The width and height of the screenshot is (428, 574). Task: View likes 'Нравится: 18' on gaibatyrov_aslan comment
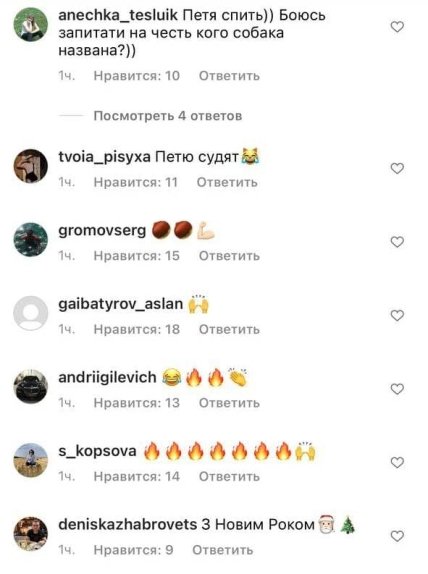pos(137,329)
